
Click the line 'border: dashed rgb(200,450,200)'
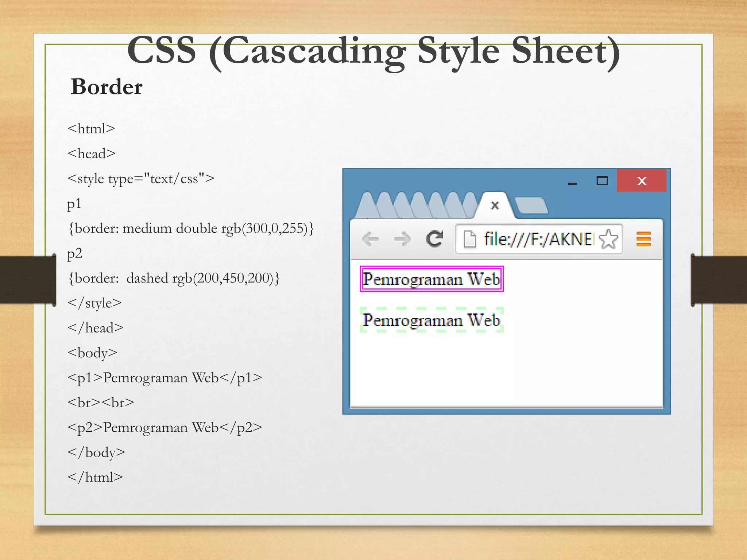pyautogui.click(x=174, y=279)
